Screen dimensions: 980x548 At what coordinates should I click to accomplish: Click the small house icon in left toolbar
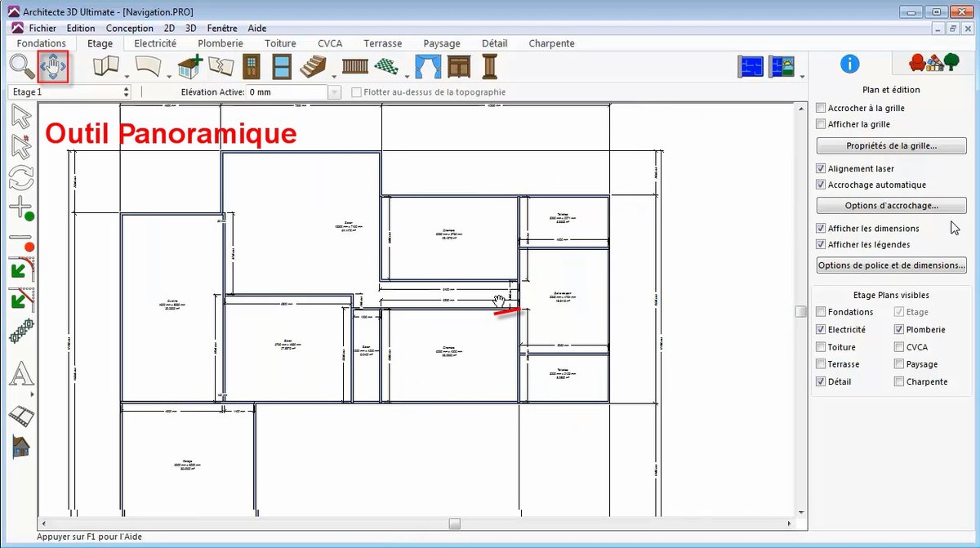pos(21,447)
